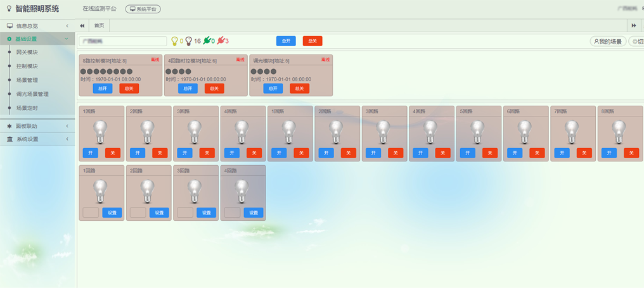Click the yellow lit-bulb count icon
This screenshot has height=288, width=644.
click(174, 41)
